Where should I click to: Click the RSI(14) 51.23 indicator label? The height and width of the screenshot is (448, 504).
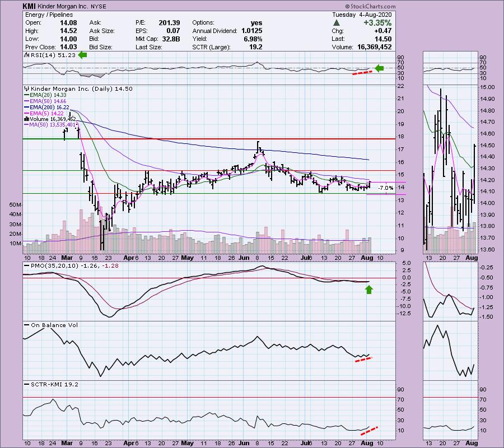52,55
